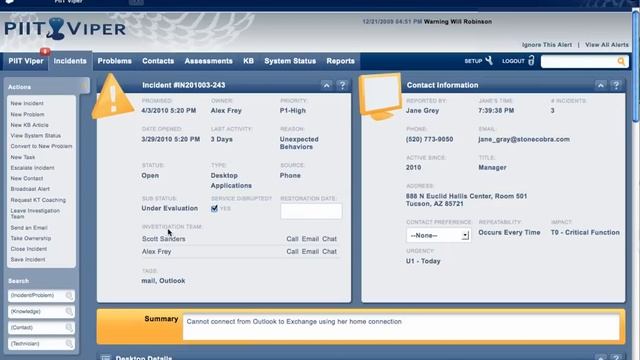Click Ignore This Alert link
The width and height of the screenshot is (640, 360).
547,44
